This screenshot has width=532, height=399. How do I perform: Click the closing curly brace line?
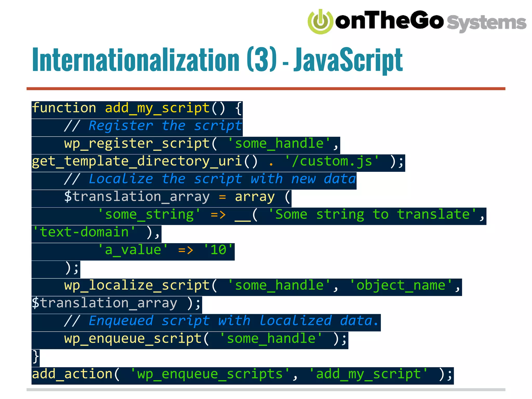point(36,358)
